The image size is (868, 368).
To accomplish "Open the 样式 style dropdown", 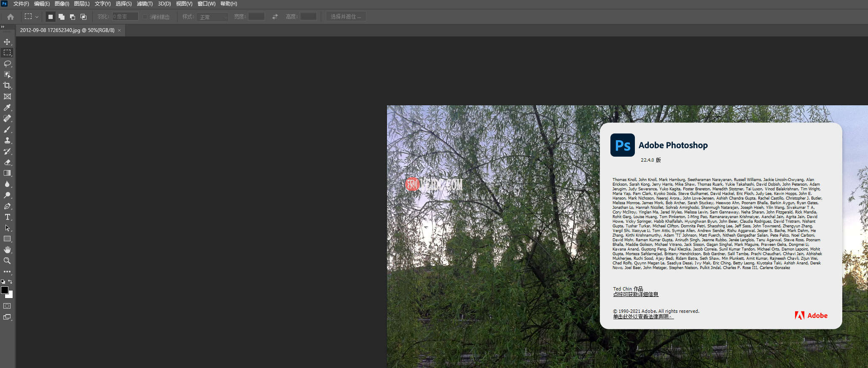I will coord(212,17).
